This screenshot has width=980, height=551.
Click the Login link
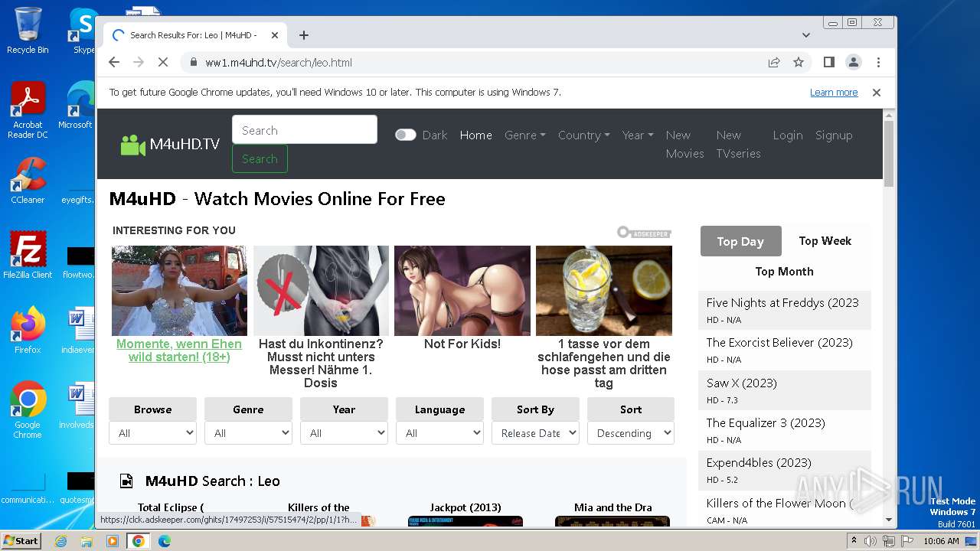point(788,135)
